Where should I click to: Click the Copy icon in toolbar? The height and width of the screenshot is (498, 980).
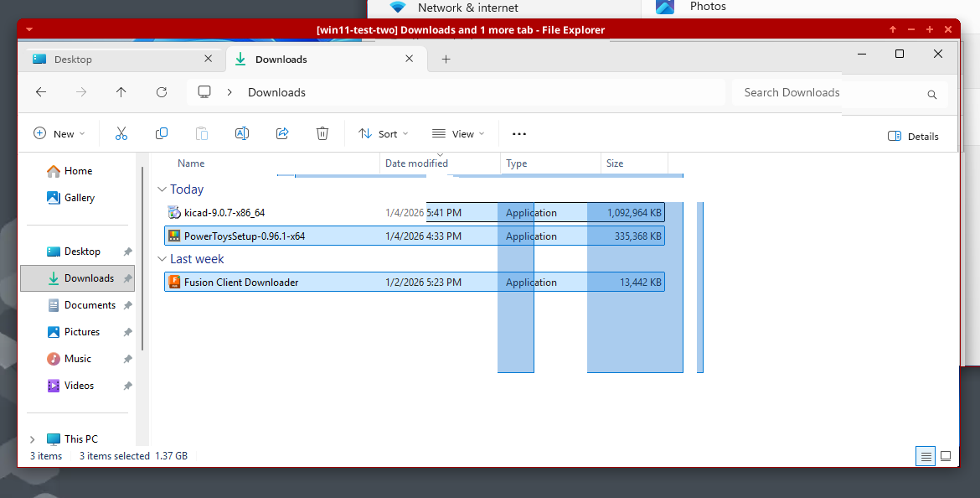coord(162,134)
